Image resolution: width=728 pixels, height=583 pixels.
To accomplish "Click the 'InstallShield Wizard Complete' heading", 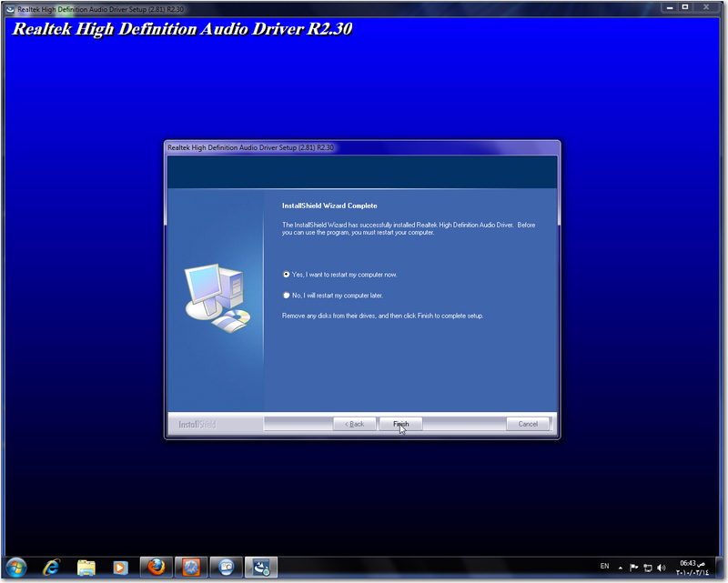I will point(329,206).
